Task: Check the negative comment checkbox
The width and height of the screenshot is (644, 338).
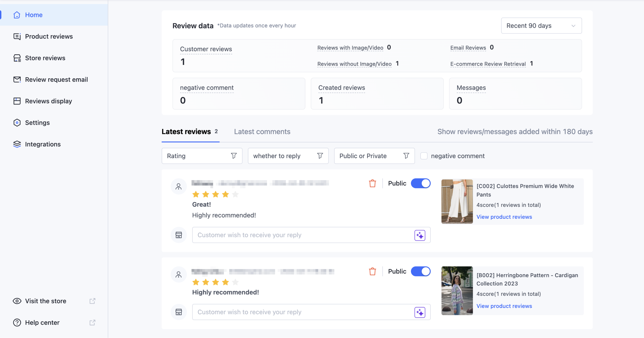Action: 424,156
